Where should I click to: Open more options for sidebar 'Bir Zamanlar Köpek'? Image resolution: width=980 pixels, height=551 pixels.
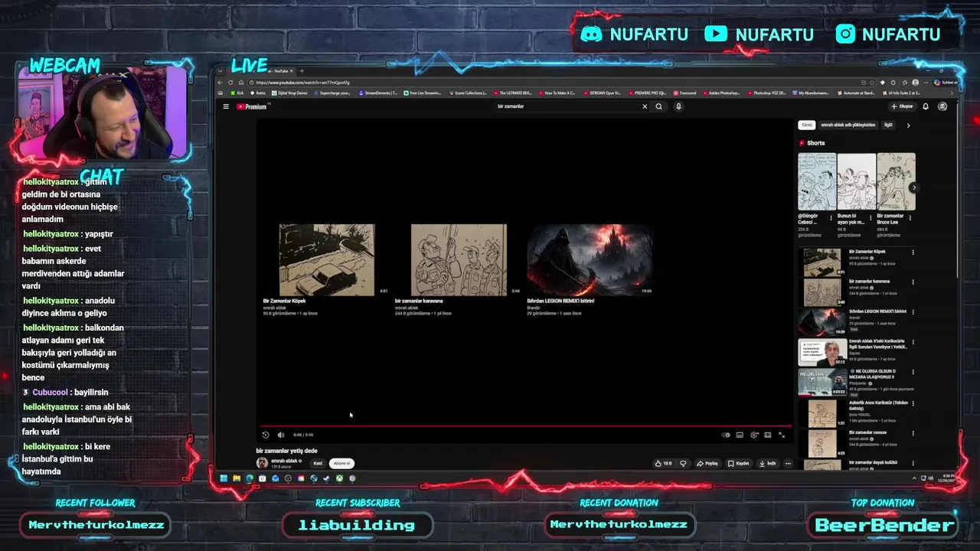tap(913, 252)
